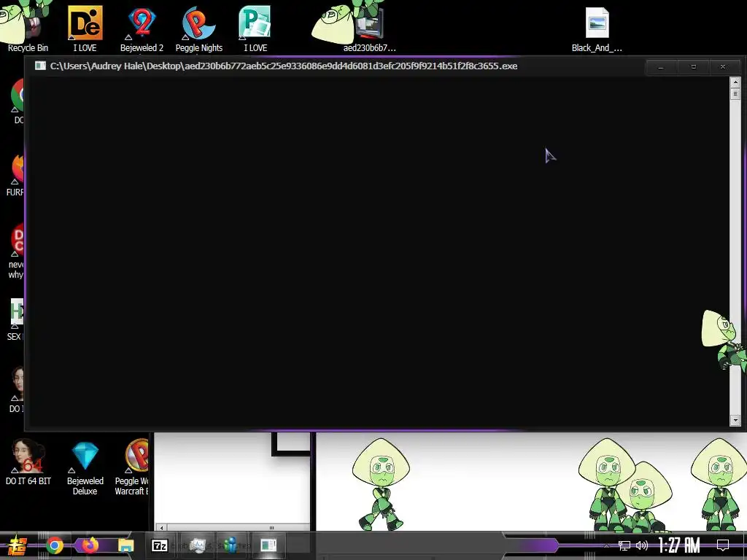Open the network icon in system tray
747x560 pixels.
[x=624, y=545]
